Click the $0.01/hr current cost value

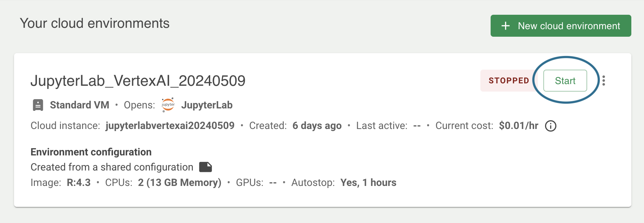[x=519, y=126]
